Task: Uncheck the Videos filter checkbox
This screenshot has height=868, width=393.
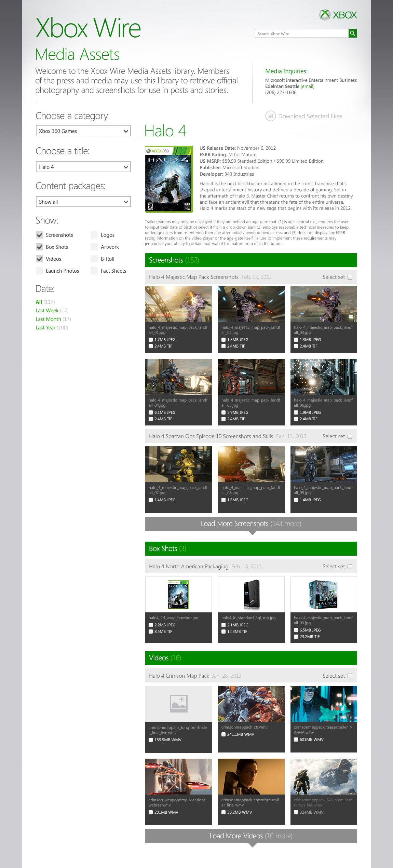Action: click(x=40, y=259)
